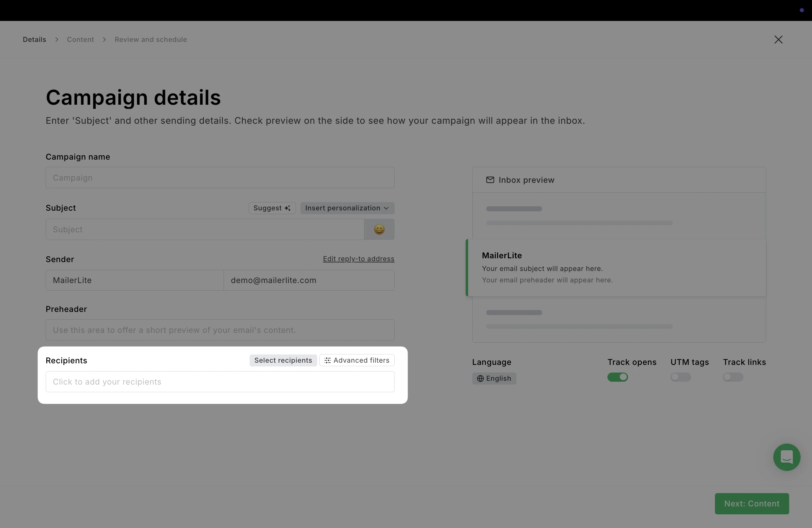The image size is (812, 528).
Task: Click the globe icon on English
Action: pyautogui.click(x=480, y=379)
